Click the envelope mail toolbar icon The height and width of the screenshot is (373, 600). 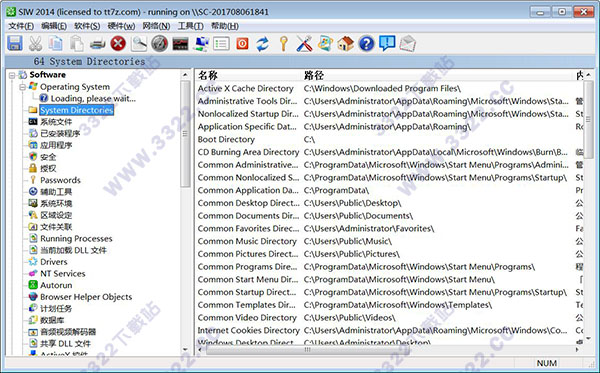(408, 44)
